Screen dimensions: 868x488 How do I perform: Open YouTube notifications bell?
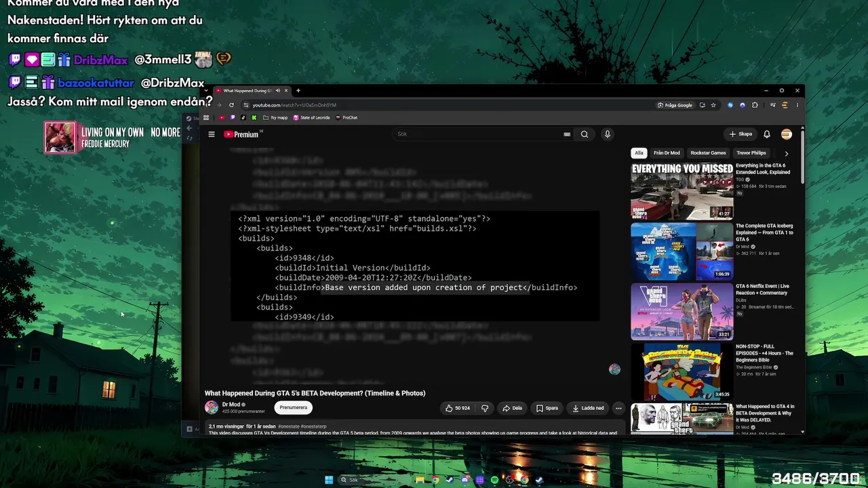tap(767, 134)
